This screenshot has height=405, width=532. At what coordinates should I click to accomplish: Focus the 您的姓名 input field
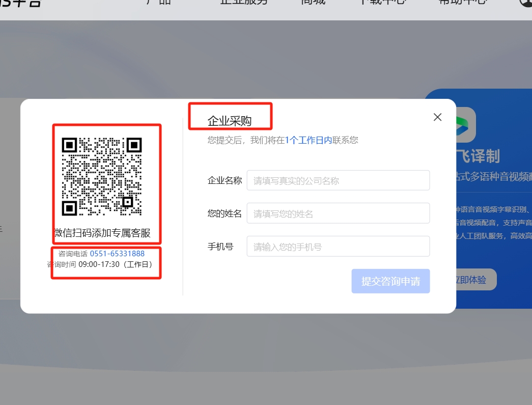point(338,213)
